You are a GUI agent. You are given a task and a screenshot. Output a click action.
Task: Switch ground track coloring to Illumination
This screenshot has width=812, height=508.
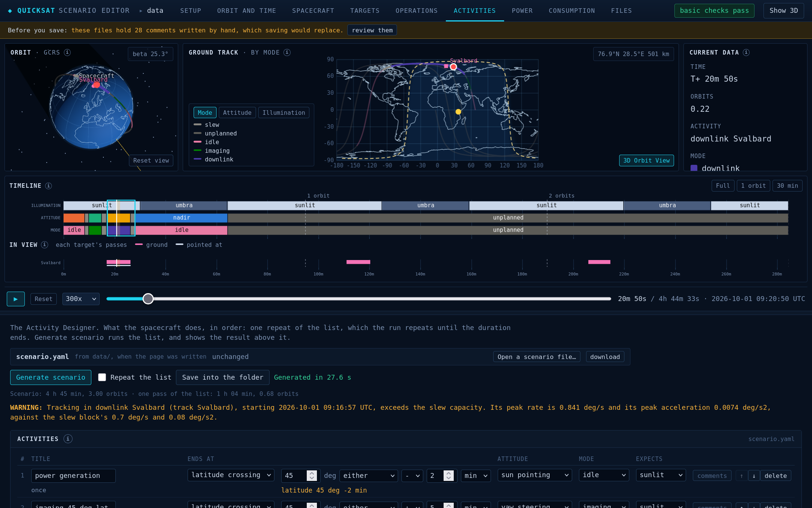click(284, 113)
